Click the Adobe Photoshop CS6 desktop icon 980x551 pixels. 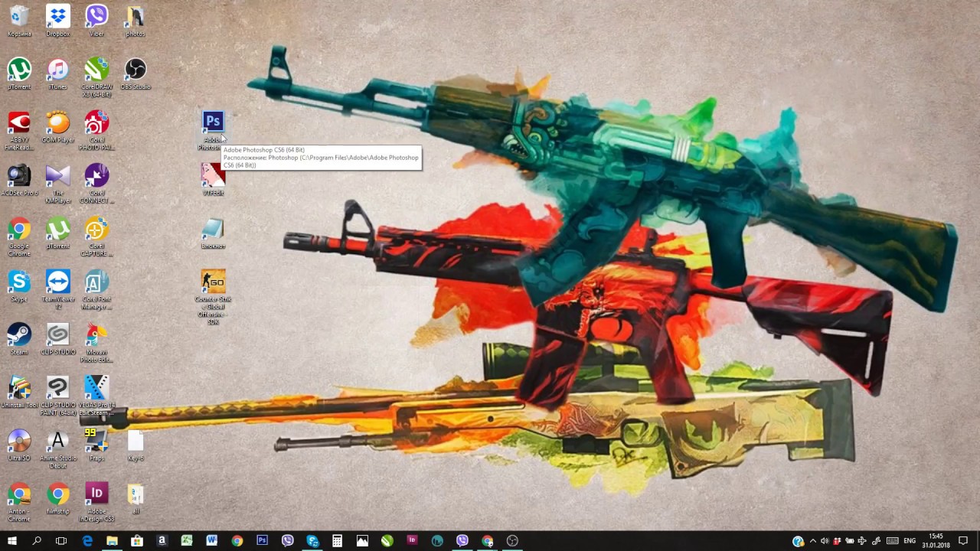tap(213, 130)
